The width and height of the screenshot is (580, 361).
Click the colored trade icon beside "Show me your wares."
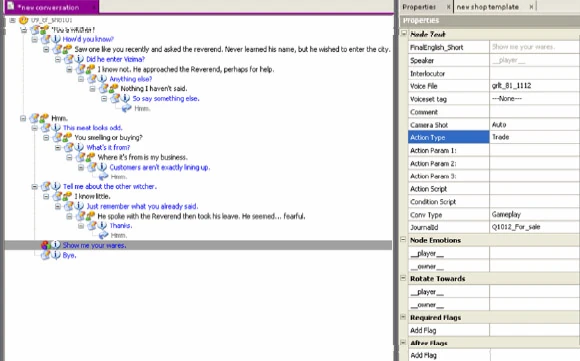[x=45, y=245]
